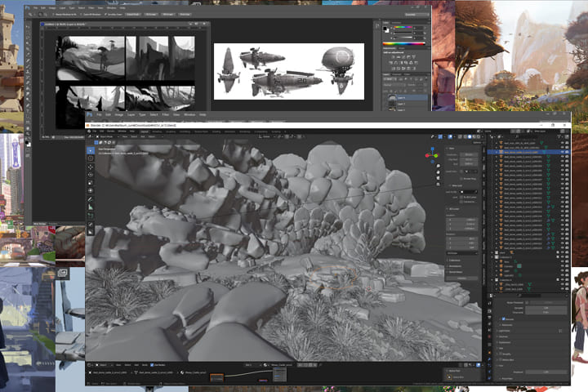Viewport: 588px width, 392px height.
Task: Open Select menu in front Photoshop window
Action: (x=154, y=114)
